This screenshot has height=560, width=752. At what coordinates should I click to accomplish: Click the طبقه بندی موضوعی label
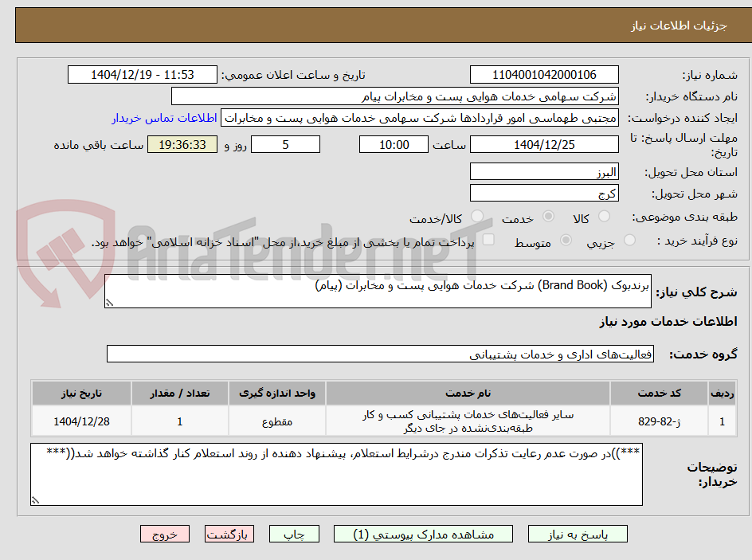click(684, 217)
